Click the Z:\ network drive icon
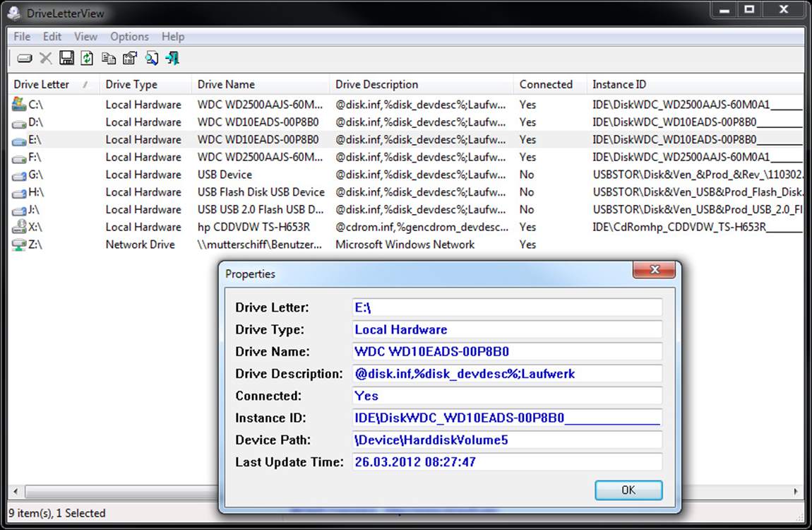The height and width of the screenshot is (530, 812). (x=19, y=245)
